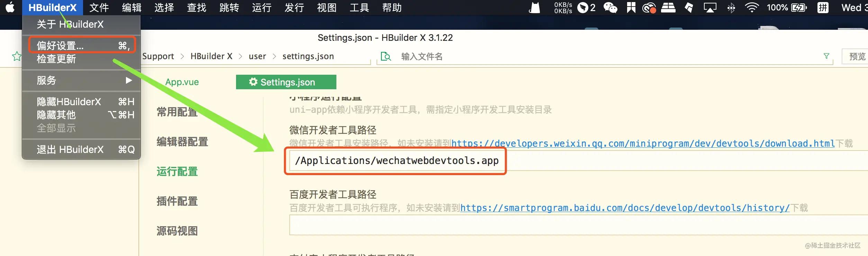Open the 选择 menu
868x256 pixels.
point(164,8)
